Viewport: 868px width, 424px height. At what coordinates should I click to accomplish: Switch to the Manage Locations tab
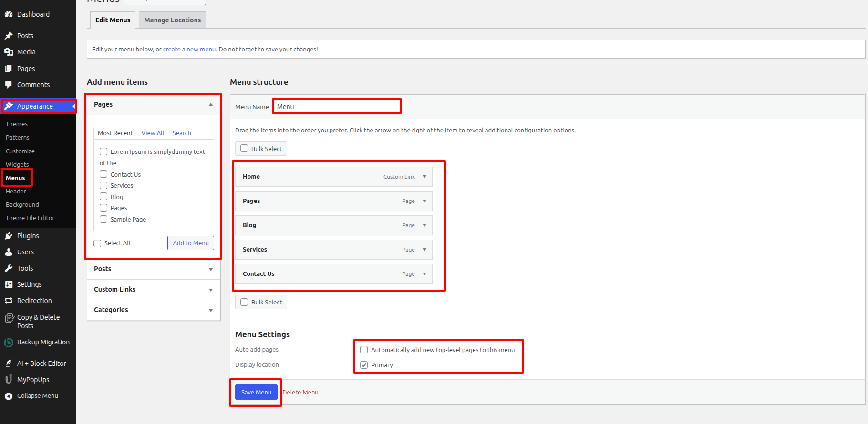click(172, 20)
